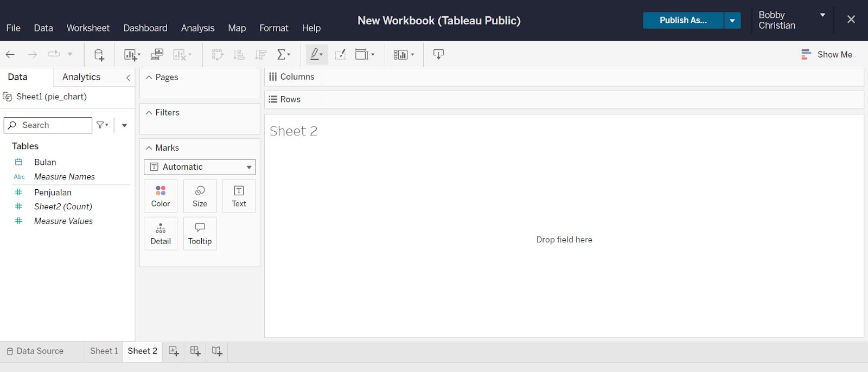
Task: Toggle the Highlight pen tool
Action: [x=315, y=54]
